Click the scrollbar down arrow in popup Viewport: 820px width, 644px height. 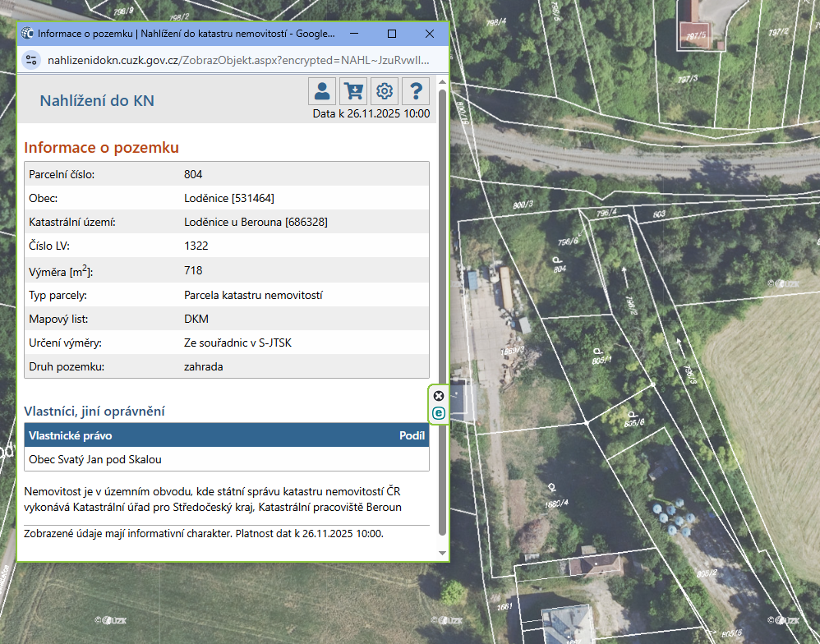pos(443,553)
